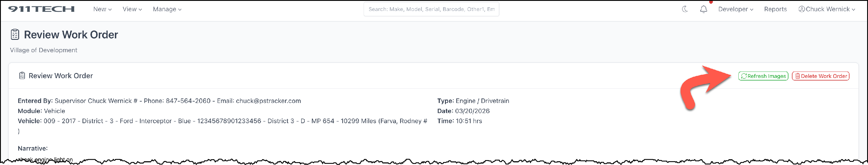The image size is (868, 165).
Task: Expand the Manage dropdown menu
Action: tap(167, 9)
